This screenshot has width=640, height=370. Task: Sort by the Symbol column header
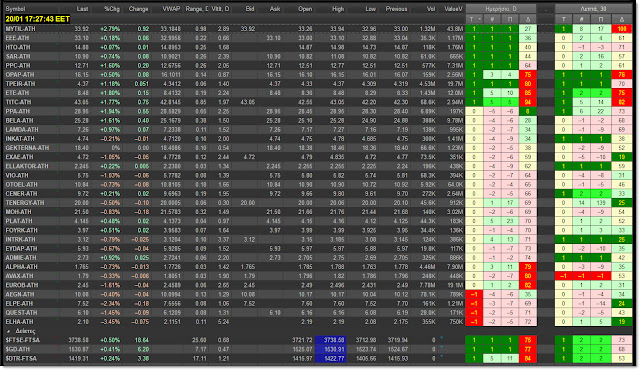pos(16,9)
